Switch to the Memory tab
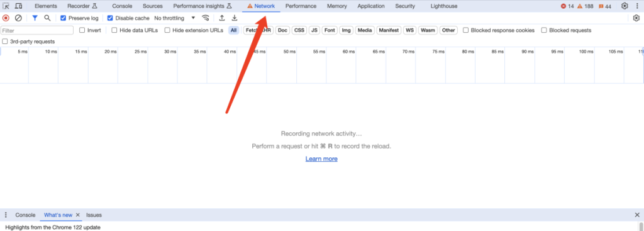The width and height of the screenshot is (644, 231). 337,6
